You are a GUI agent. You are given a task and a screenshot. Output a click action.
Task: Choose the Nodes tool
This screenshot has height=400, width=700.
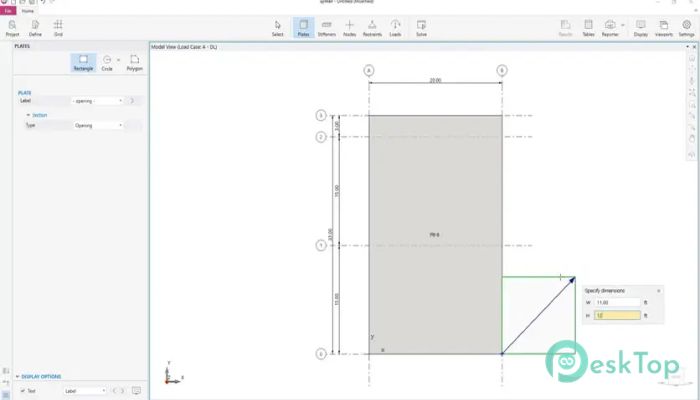click(x=349, y=27)
